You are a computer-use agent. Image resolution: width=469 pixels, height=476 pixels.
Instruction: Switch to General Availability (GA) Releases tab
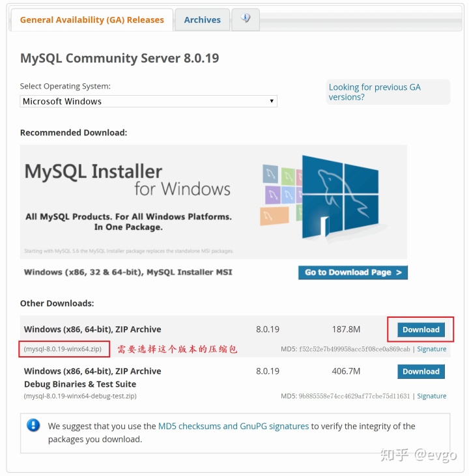(x=92, y=20)
